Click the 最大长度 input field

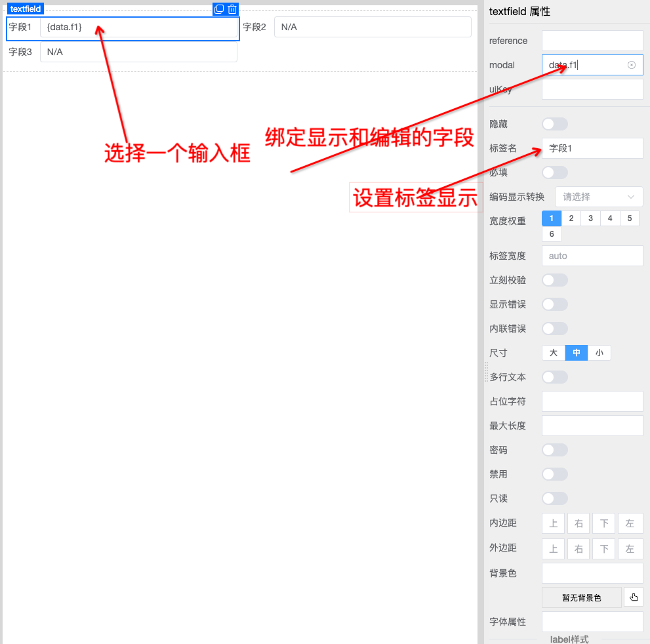point(592,426)
